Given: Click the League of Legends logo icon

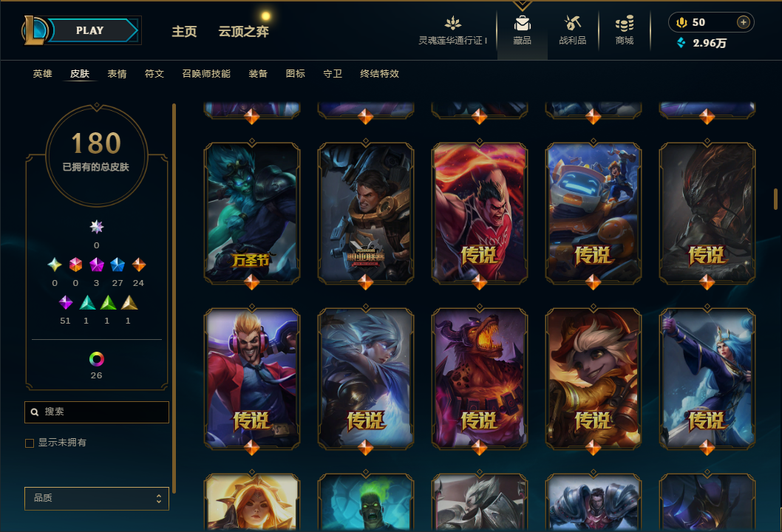Looking at the screenshot, I should [x=34, y=30].
